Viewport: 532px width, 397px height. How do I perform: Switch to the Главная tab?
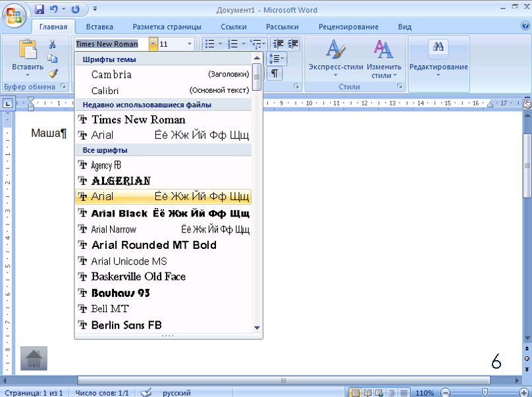[x=53, y=26]
